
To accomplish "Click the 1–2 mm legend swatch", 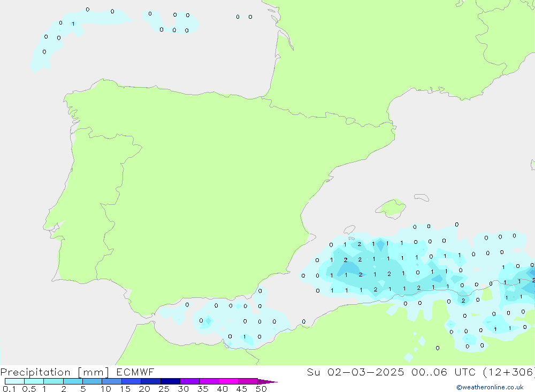I will [53, 381].
